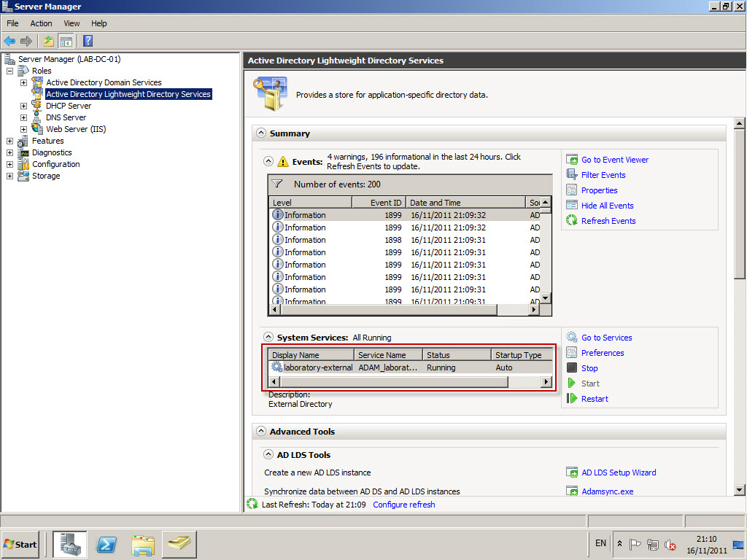
Task: Click the Forward arrow toolbar icon
Action: click(x=26, y=41)
